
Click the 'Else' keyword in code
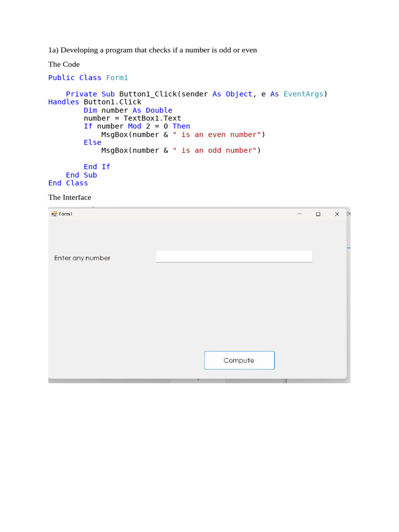92,142
